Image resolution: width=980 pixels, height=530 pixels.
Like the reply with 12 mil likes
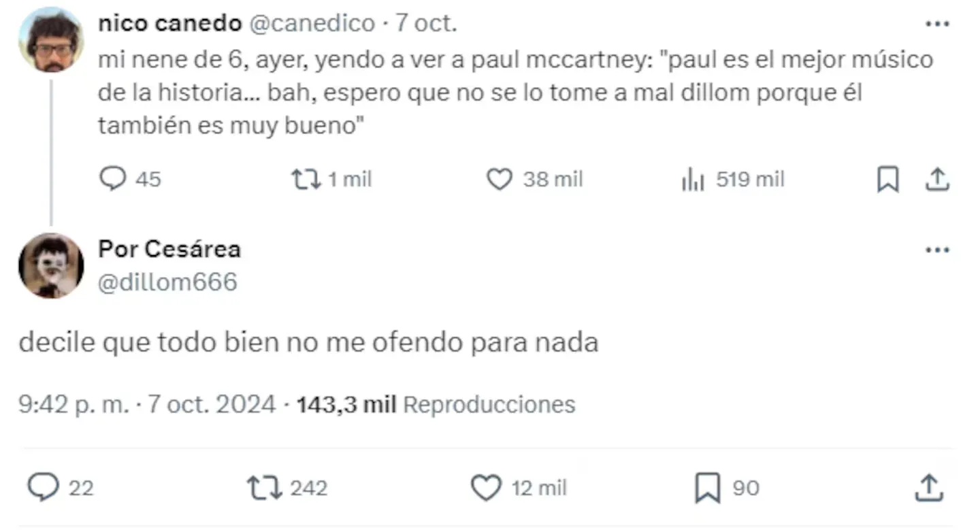coord(486,488)
